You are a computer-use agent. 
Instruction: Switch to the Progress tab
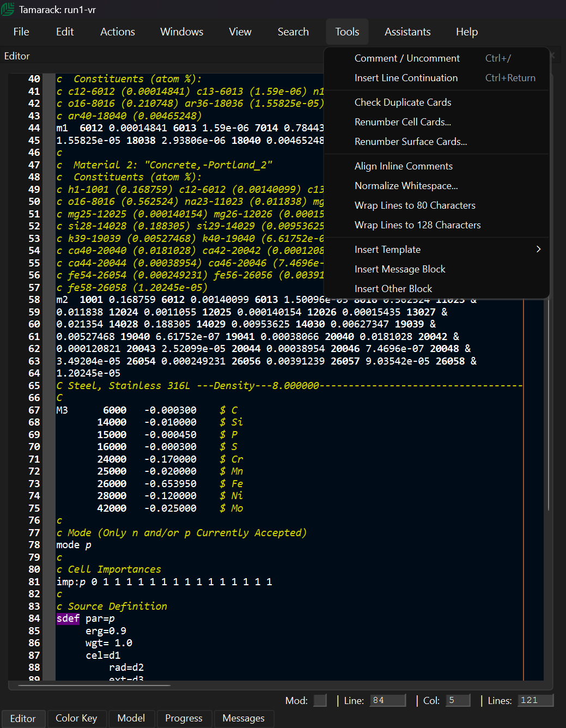pyautogui.click(x=184, y=718)
